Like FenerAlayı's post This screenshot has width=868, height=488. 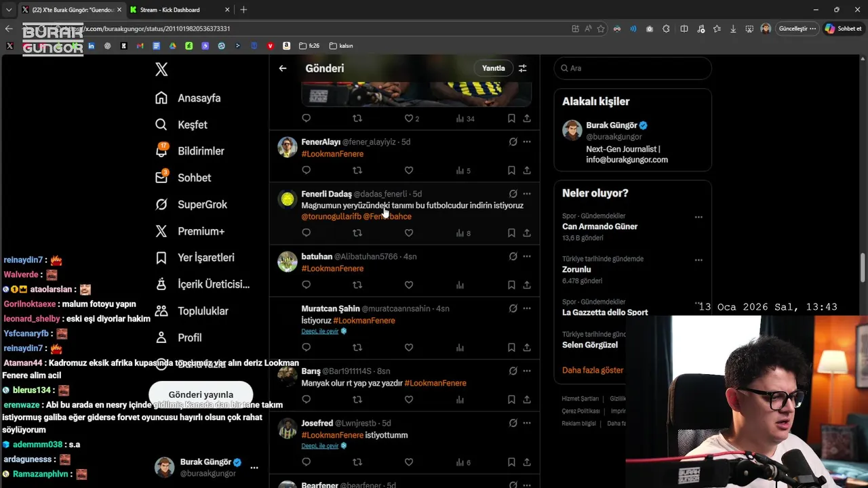[x=409, y=170]
